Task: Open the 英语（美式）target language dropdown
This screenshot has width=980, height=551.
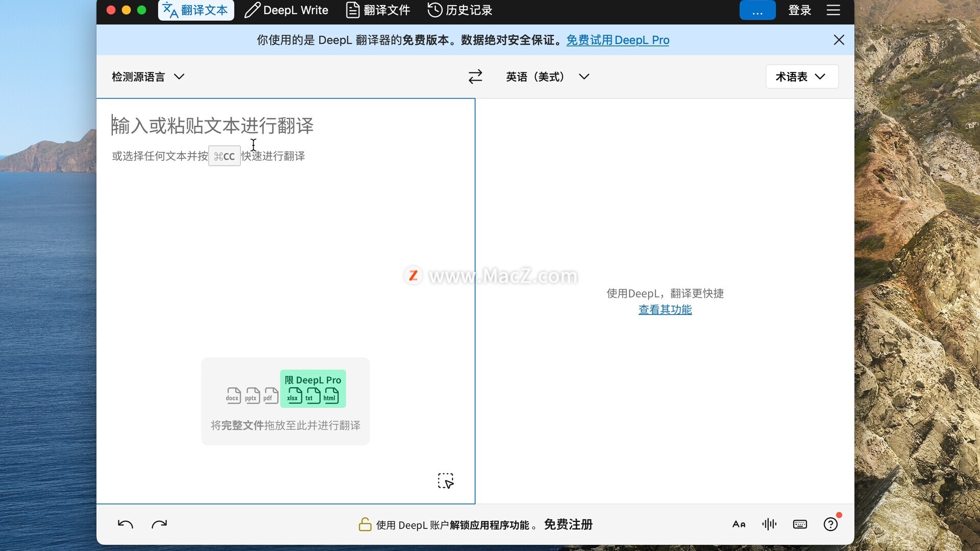Action: (x=548, y=77)
